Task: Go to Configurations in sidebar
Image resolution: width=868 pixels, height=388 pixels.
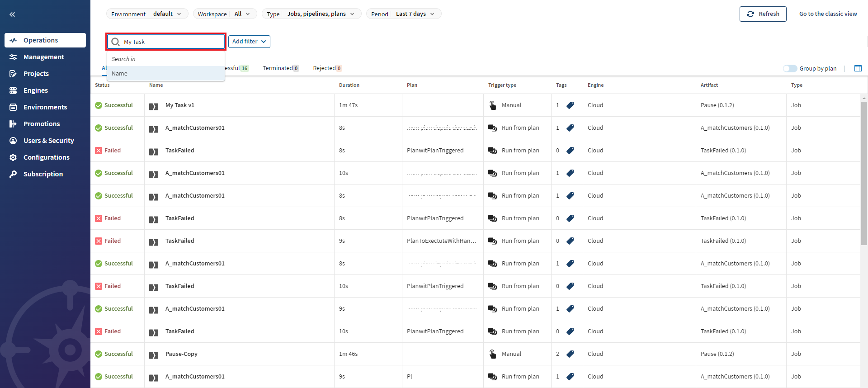Action: coord(46,157)
